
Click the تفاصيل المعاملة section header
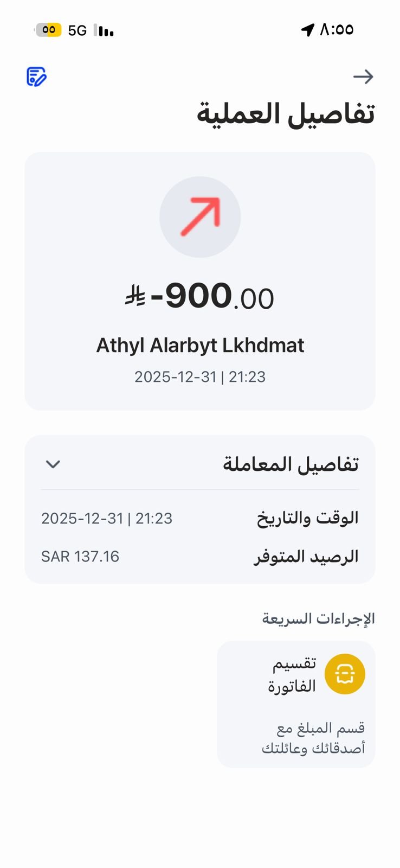(291, 464)
